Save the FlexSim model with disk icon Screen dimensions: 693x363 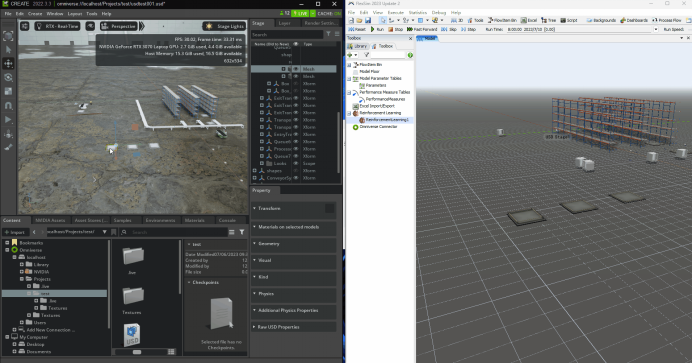pos(368,20)
